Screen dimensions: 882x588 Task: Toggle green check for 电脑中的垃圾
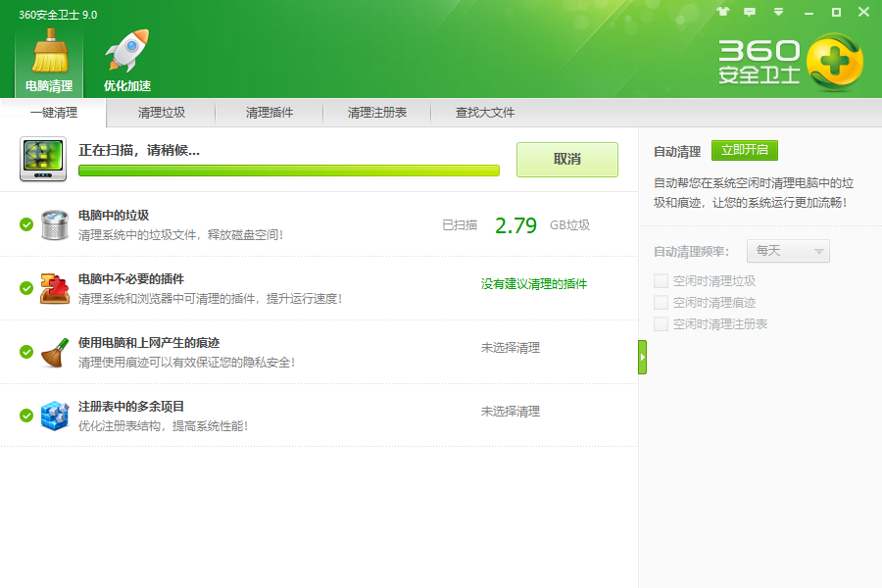(x=26, y=224)
